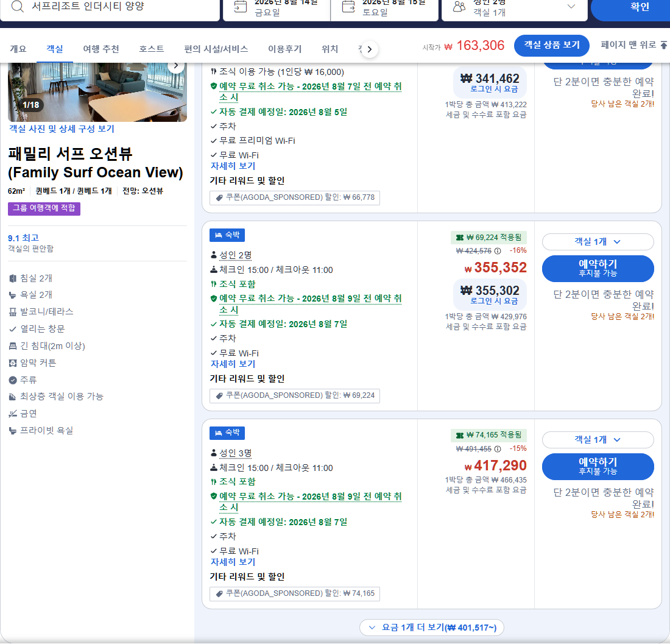Expand 객실 1개 dropdown for ₩355,352 offer
This screenshot has width=670, height=644.
coord(598,242)
